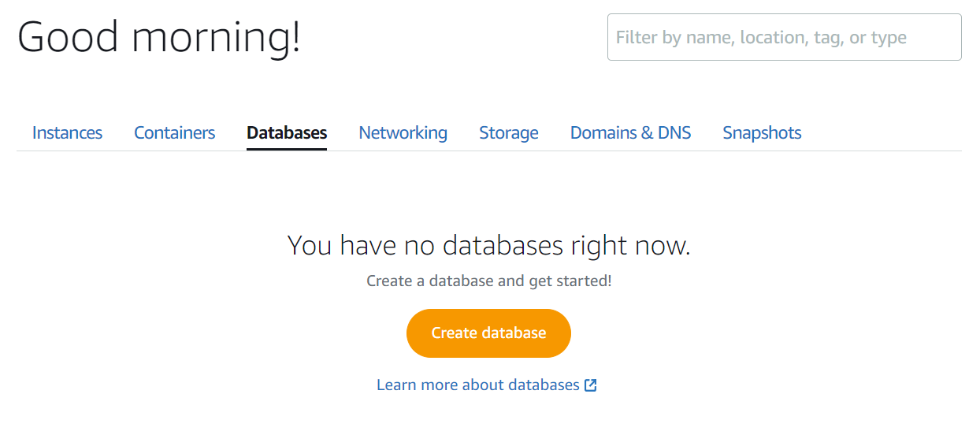Image resolution: width=980 pixels, height=435 pixels.
Task: Click the external link icon beside Learn more
Action: [590, 385]
